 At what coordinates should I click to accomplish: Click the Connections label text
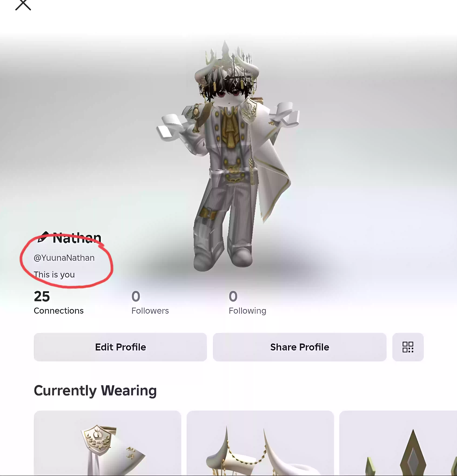(x=59, y=311)
